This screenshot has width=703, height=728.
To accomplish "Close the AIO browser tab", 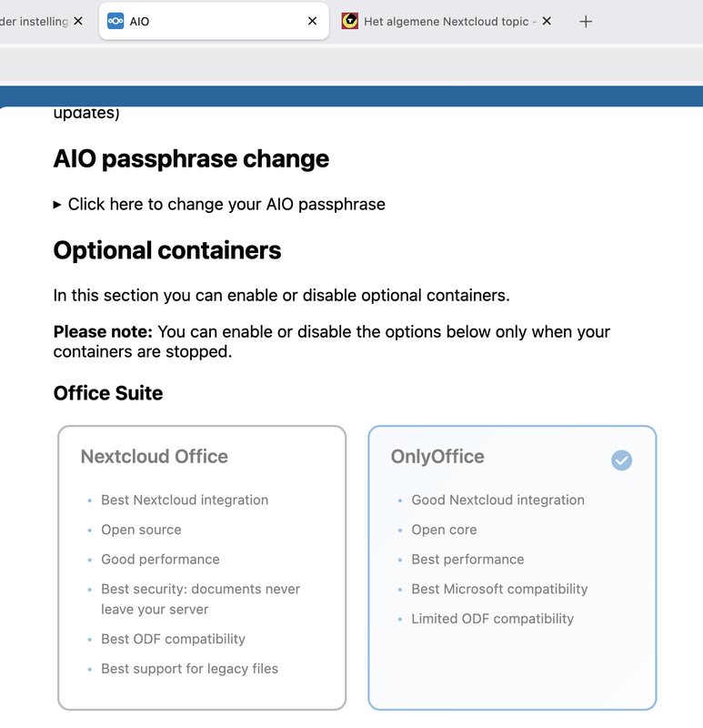I will 312,21.
